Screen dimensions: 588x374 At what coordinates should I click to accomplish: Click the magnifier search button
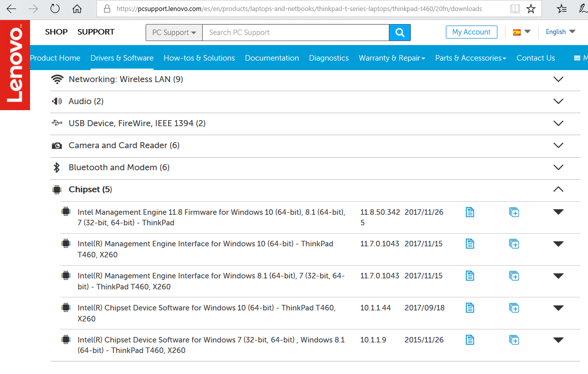tap(400, 33)
